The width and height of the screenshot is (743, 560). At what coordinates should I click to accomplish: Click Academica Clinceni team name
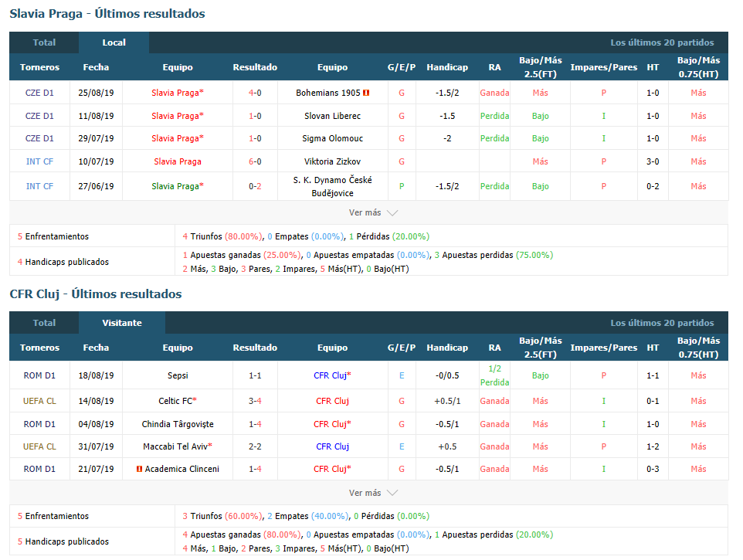(182, 469)
